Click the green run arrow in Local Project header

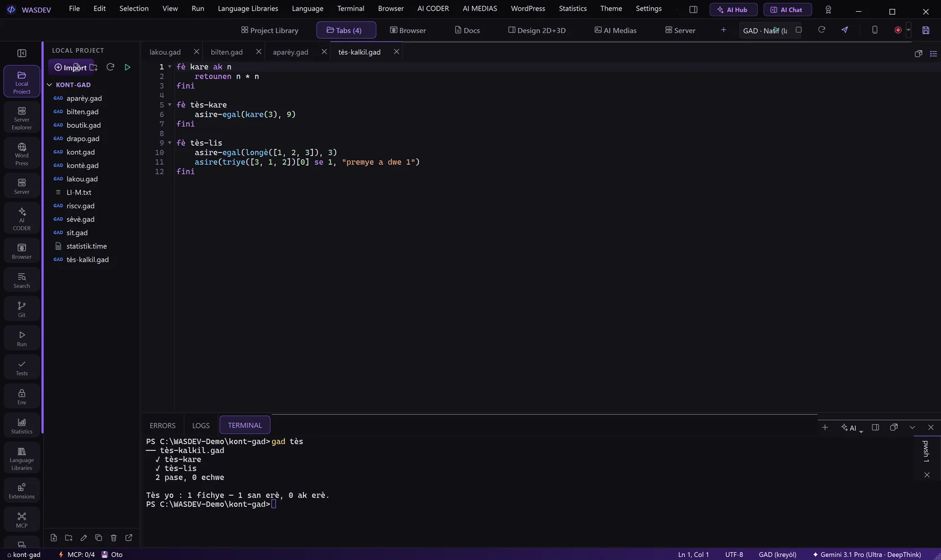128,67
